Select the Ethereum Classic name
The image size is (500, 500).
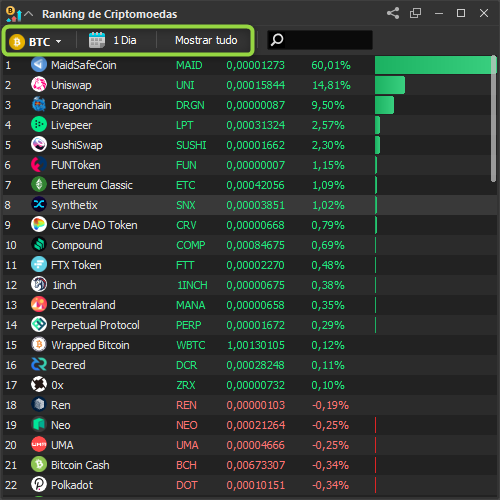(x=92, y=185)
